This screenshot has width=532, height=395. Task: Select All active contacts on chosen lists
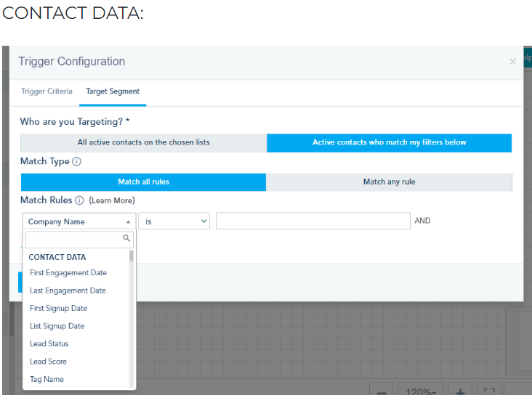pyautogui.click(x=143, y=142)
